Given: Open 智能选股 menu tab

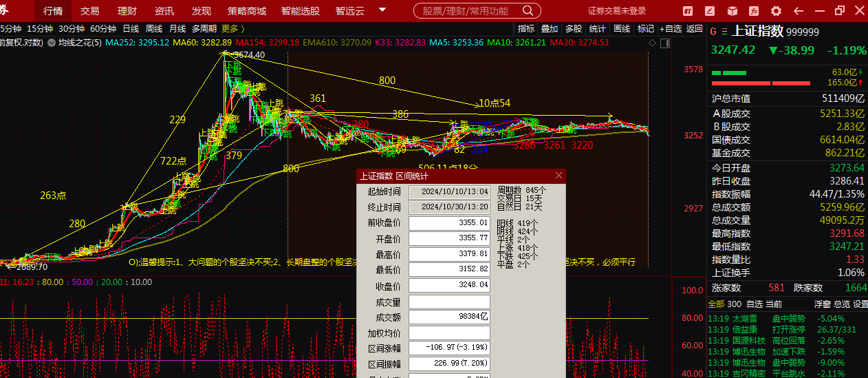Looking at the screenshot, I should (x=301, y=11).
